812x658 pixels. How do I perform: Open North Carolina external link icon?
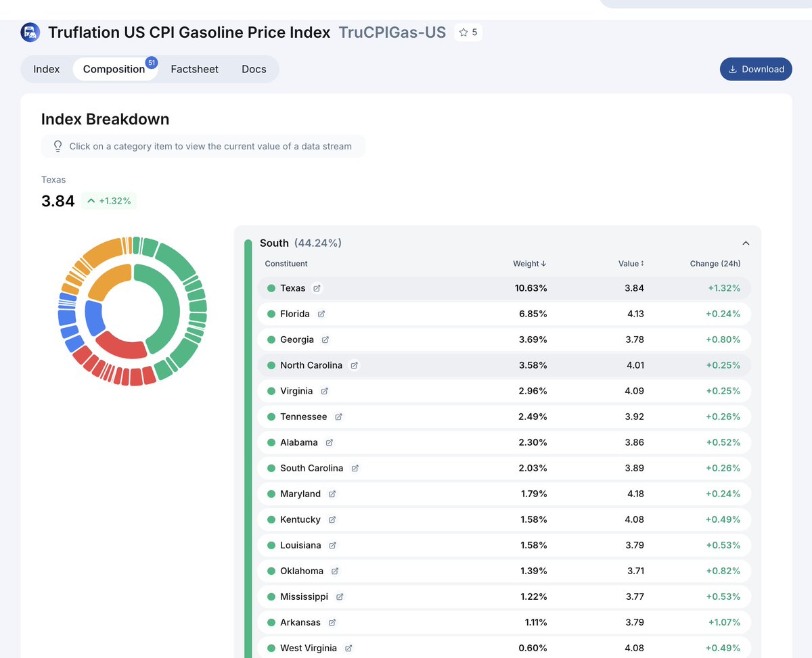[x=354, y=365]
